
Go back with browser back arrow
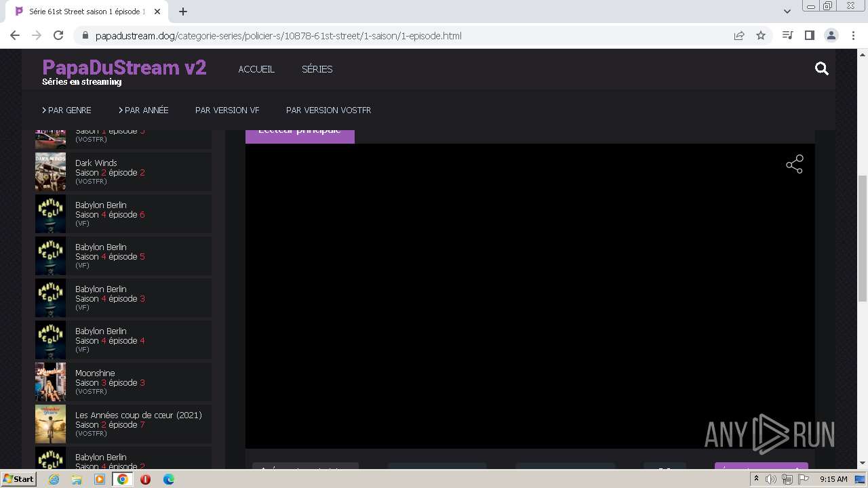pyautogui.click(x=15, y=35)
